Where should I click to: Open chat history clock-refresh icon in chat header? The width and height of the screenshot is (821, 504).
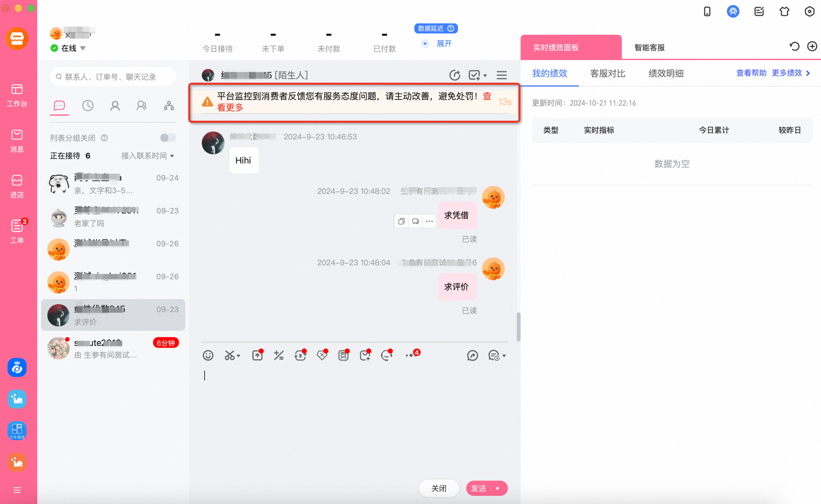[x=455, y=75]
